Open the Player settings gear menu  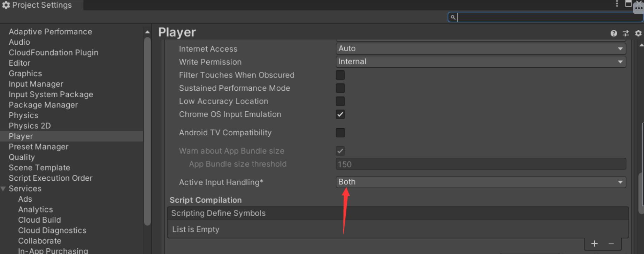638,33
